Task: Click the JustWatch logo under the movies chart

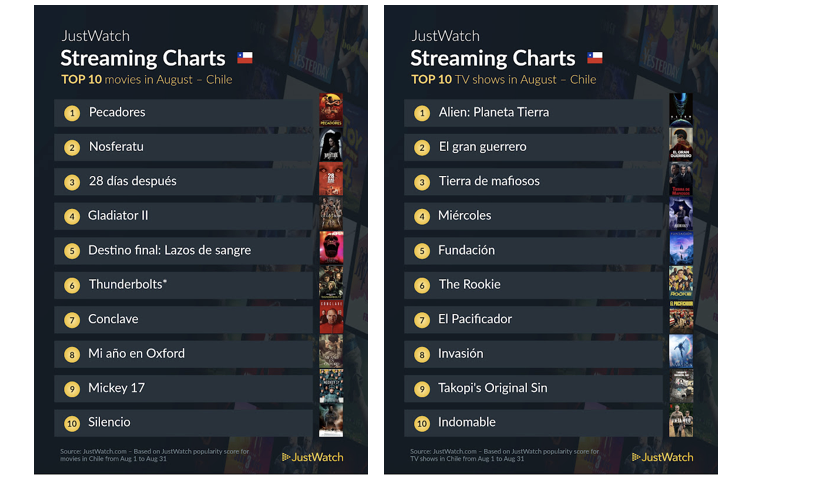Action: click(x=313, y=457)
